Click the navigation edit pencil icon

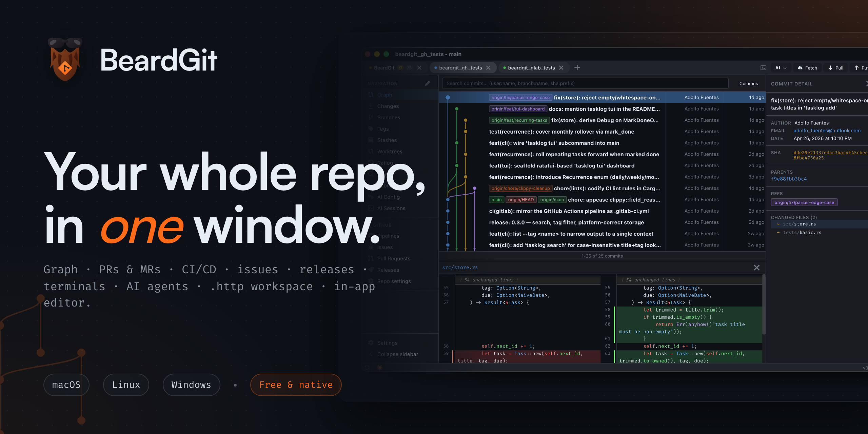[x=428, y=83]
